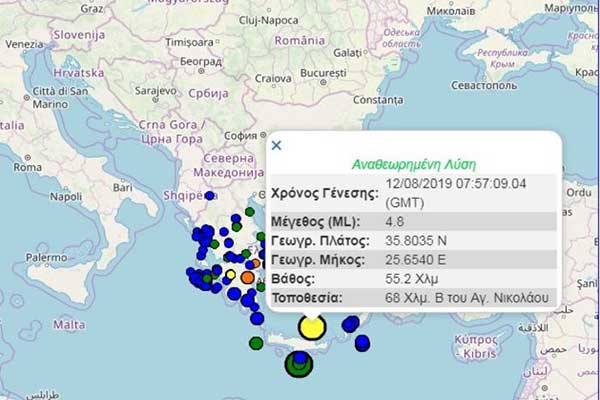
Task: Select the magnitude value 4.8
Action: pyautogui.click(x=397, y=221)
